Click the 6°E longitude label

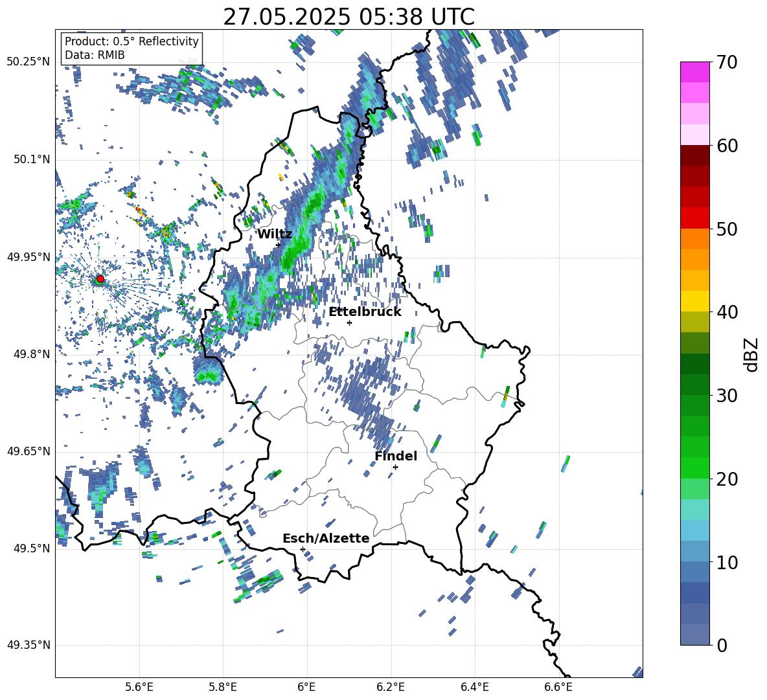(x=306, y=687)
